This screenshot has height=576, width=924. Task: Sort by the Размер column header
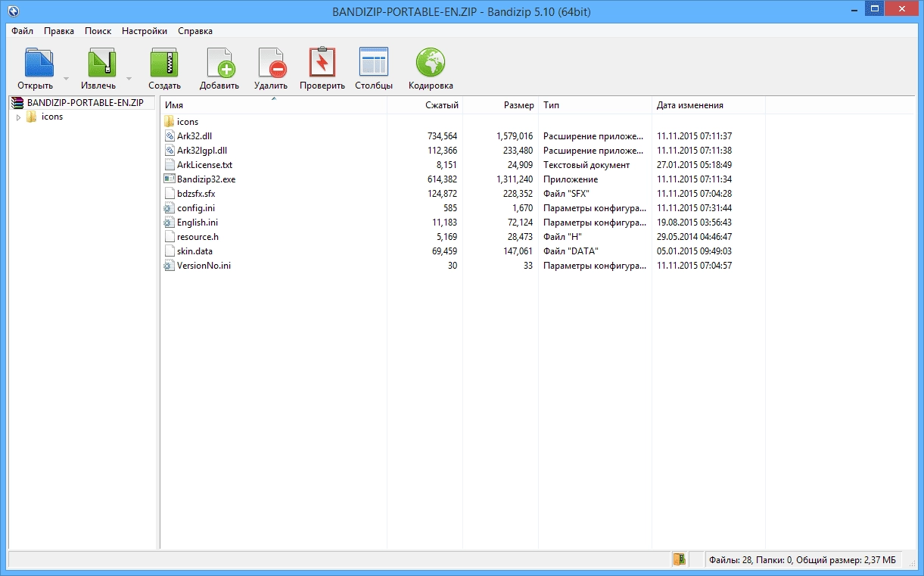click(x=500, y=105)
